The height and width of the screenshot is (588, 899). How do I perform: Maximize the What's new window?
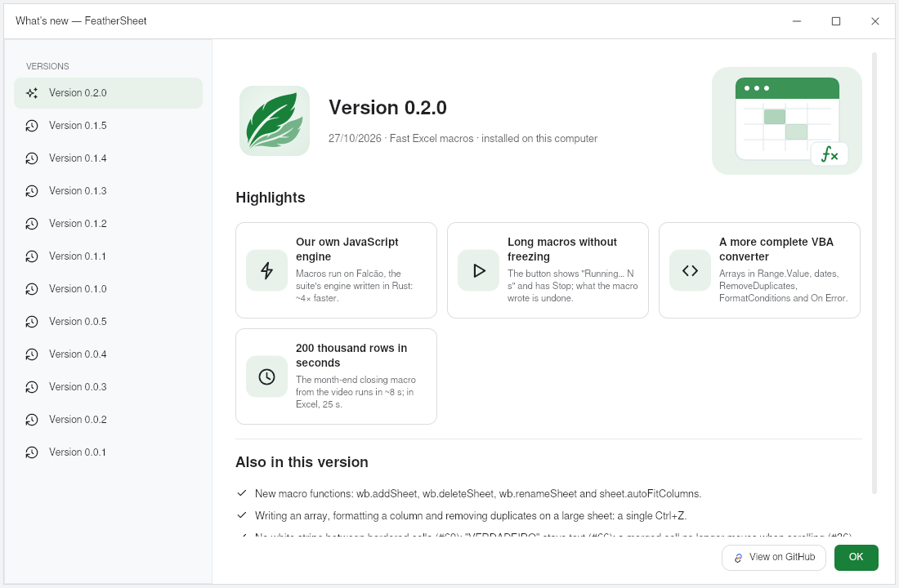point(836,21)
